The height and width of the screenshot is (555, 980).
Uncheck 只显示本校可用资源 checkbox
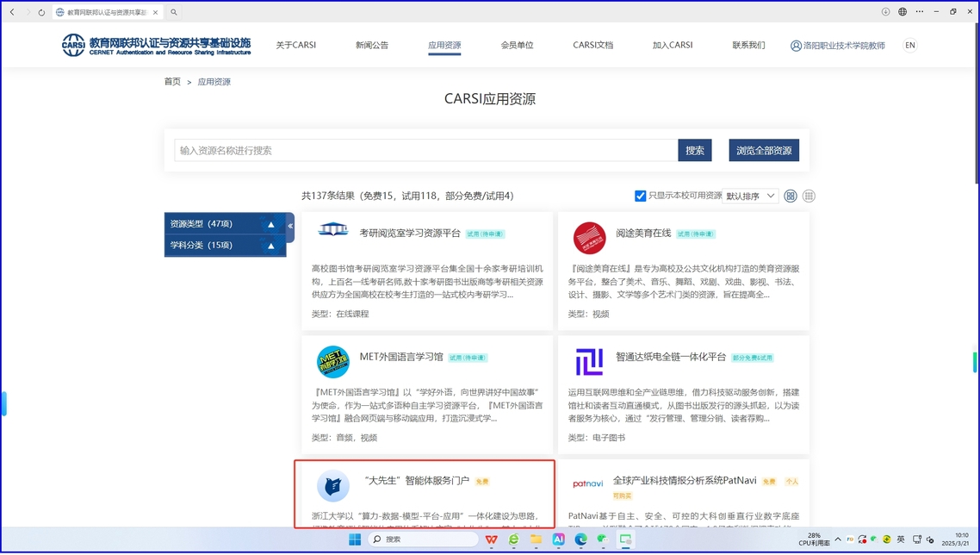click(640, 196)
